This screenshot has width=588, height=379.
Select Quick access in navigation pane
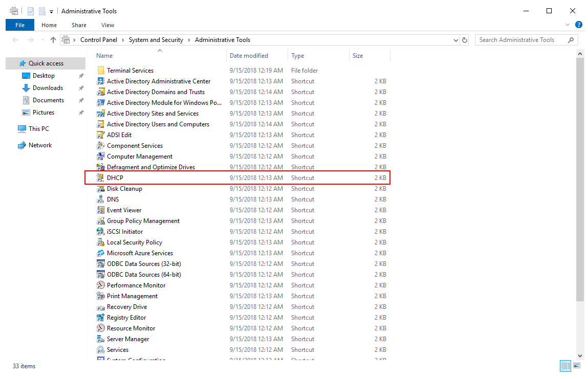coord(46,63)
